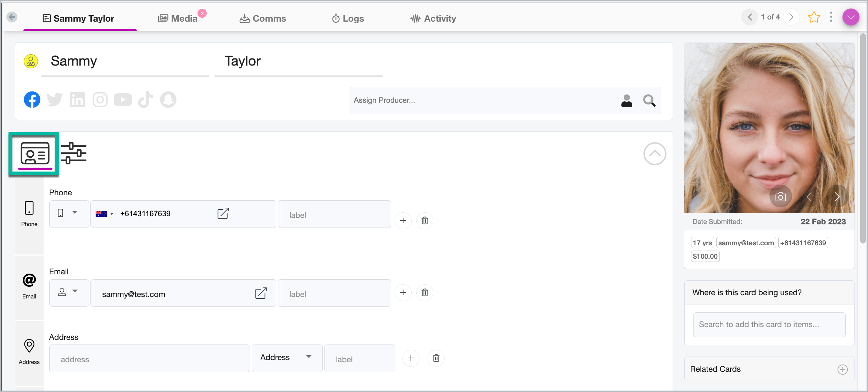Add a related card with the plus button
The width and height of the screenshot is (868, 392).
click(842, 369)
